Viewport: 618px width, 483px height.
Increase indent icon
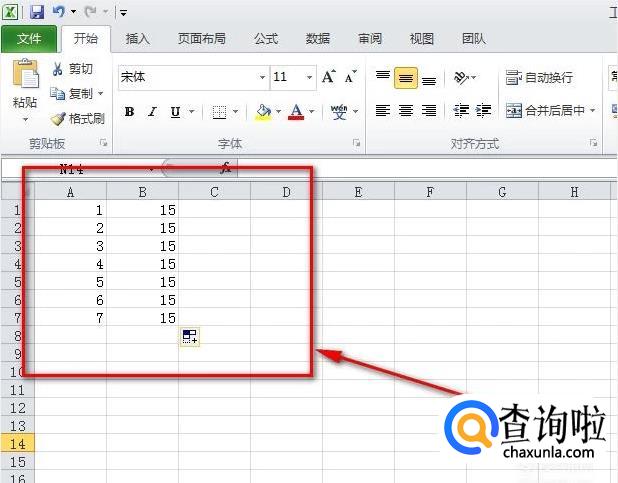[x=483, y=110]
